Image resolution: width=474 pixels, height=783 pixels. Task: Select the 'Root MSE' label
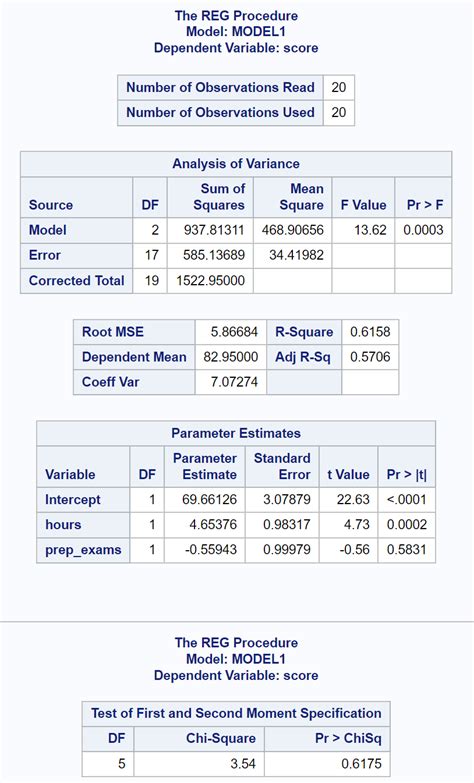click(x=113, y=332)
